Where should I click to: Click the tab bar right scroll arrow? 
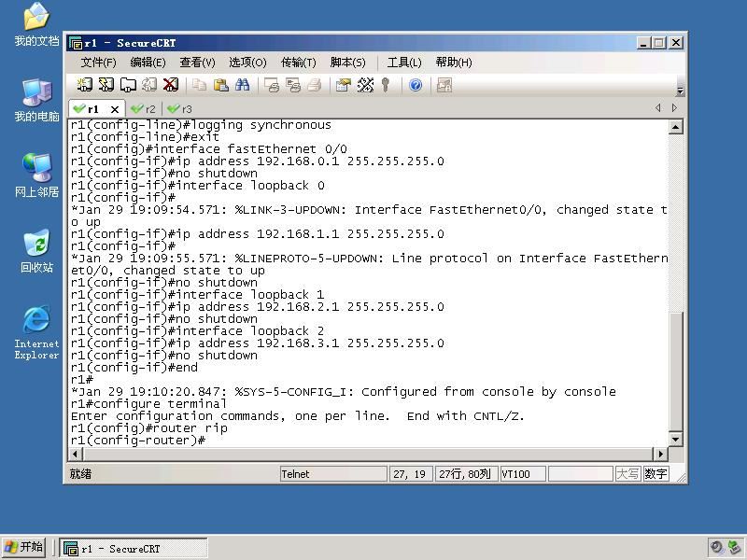coord(674,108)
